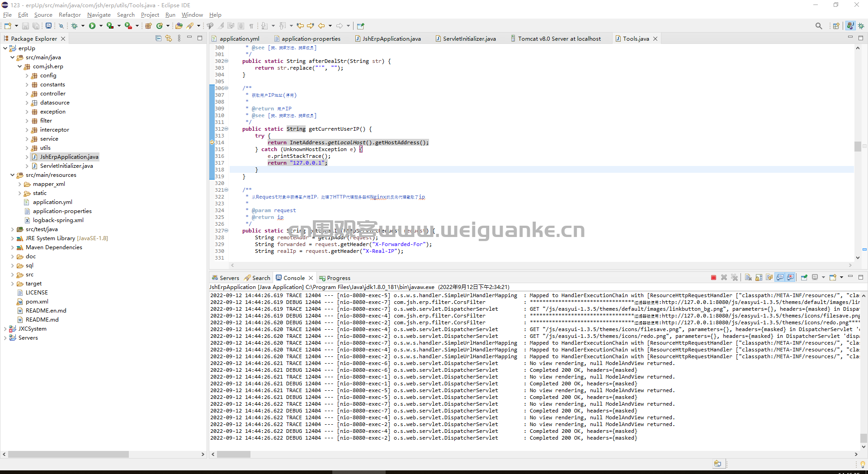Toggle Show Console on standard output change
Screen dimensions: 868x474
click(x=780, y=278)
